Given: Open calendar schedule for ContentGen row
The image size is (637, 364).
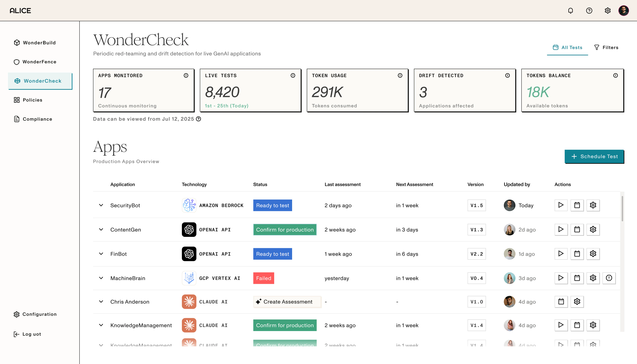Looking at the screenshot, I should (x=577, y=230).
